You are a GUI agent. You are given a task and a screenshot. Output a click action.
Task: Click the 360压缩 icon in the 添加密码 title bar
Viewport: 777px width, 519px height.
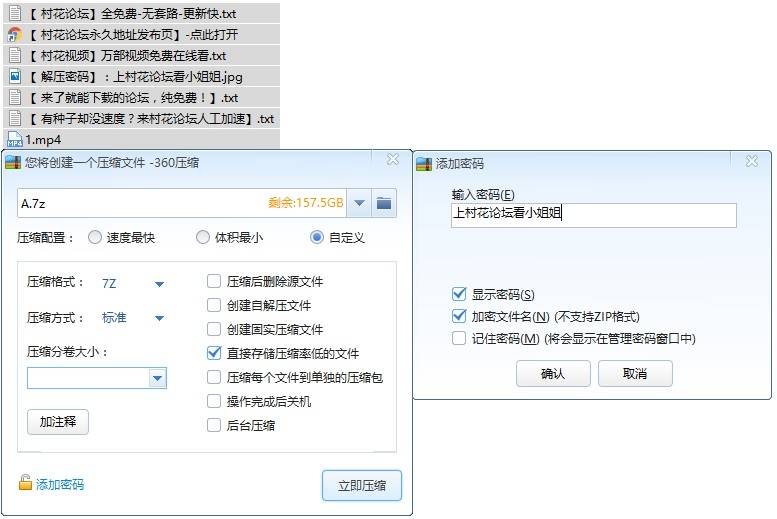(x=424, y=163)
